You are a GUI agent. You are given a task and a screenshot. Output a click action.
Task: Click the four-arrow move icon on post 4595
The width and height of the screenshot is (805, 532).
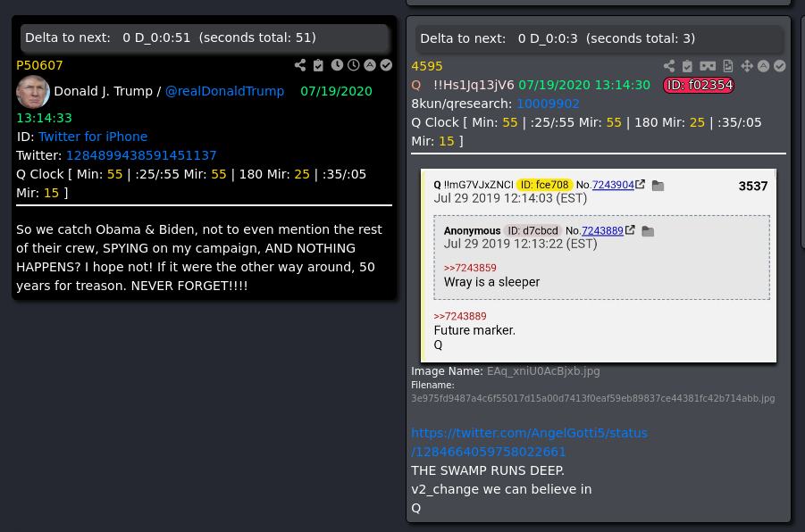pos(746,66)
